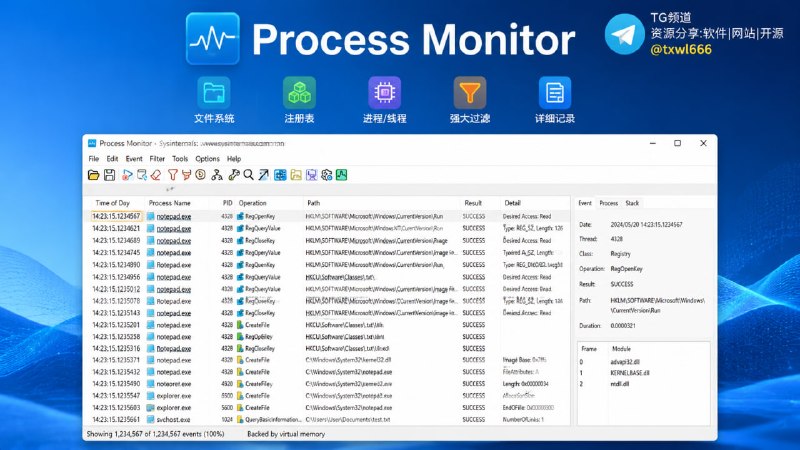Click the Process Monitor title bar app icon

pyautogui.click(x=92, y=143)
